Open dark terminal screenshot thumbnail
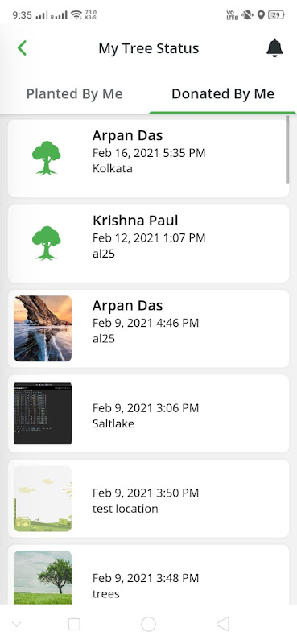The height and width of the screenshot is (644, 297). 43,414
